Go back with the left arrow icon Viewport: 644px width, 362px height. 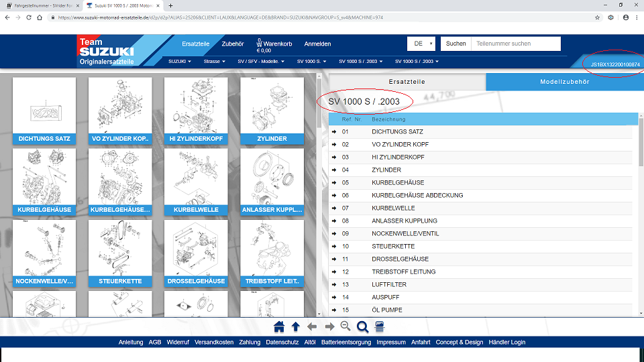coord(312,326)
